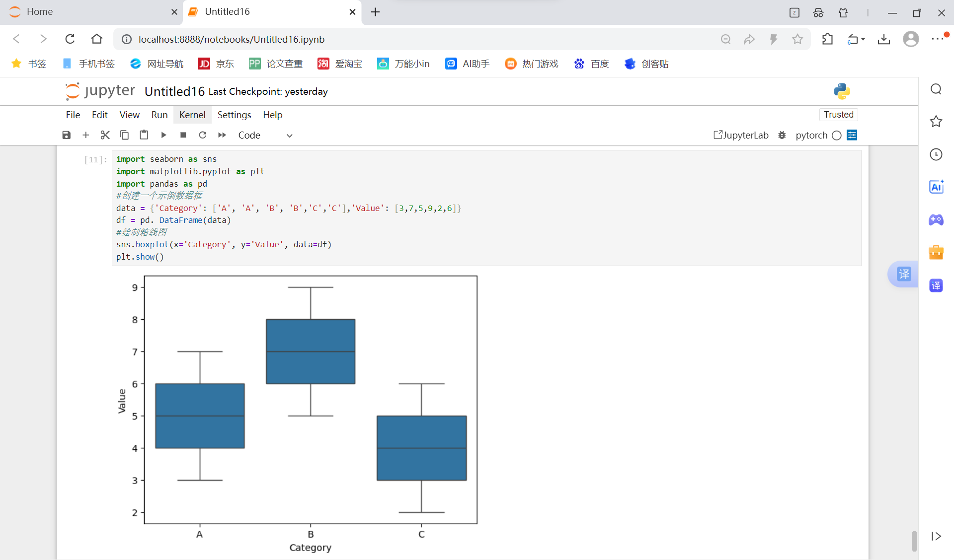Image resolution: width=954 pixels, height=560 pixels.
Task: Cut the selected cell with scissors icon
Action: coord(105,135)
